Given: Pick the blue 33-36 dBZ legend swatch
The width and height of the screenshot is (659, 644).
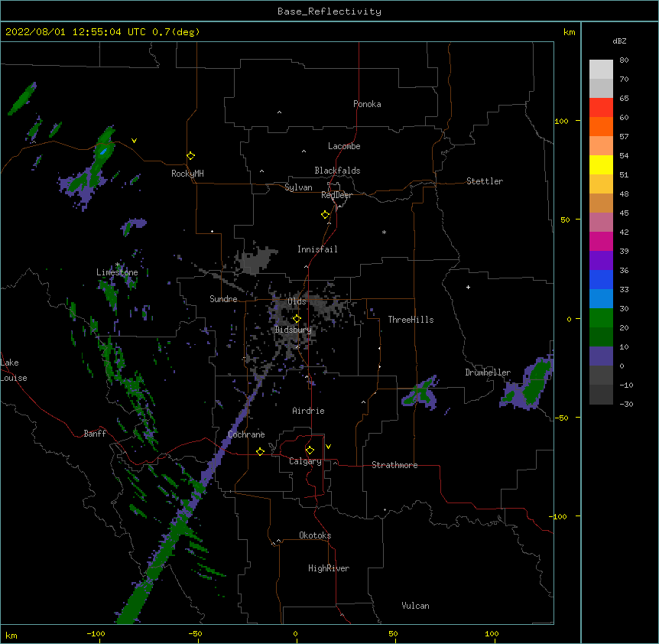Looking at the screenshot, I should coord(601,279).
